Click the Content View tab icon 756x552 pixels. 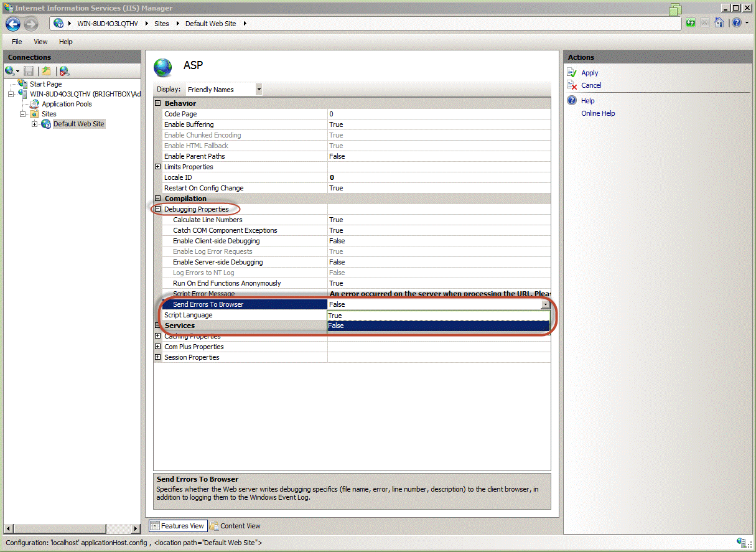point(214,526)
